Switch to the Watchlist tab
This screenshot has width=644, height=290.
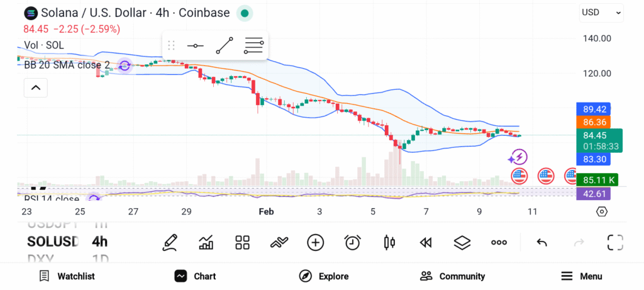[x=67, y=276]
